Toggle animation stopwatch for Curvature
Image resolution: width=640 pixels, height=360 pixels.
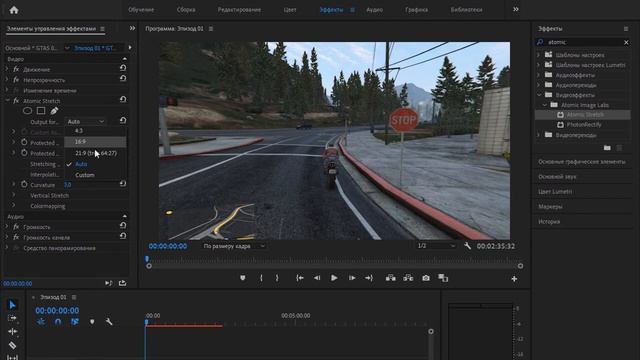tap(24, 184)
